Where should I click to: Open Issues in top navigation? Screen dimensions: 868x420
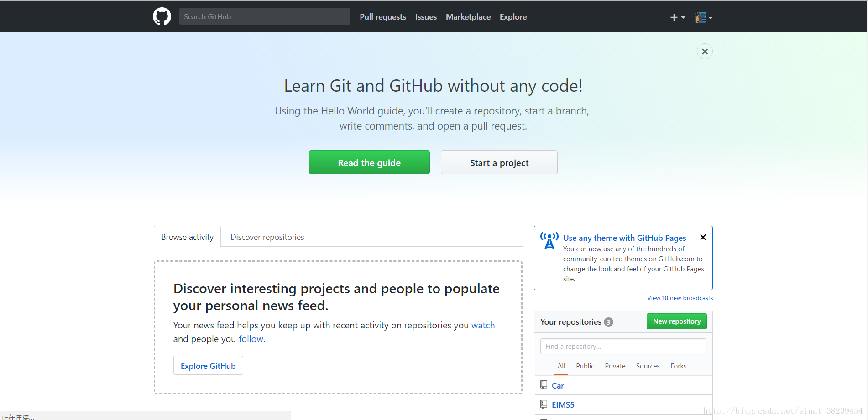pos(426,17)
